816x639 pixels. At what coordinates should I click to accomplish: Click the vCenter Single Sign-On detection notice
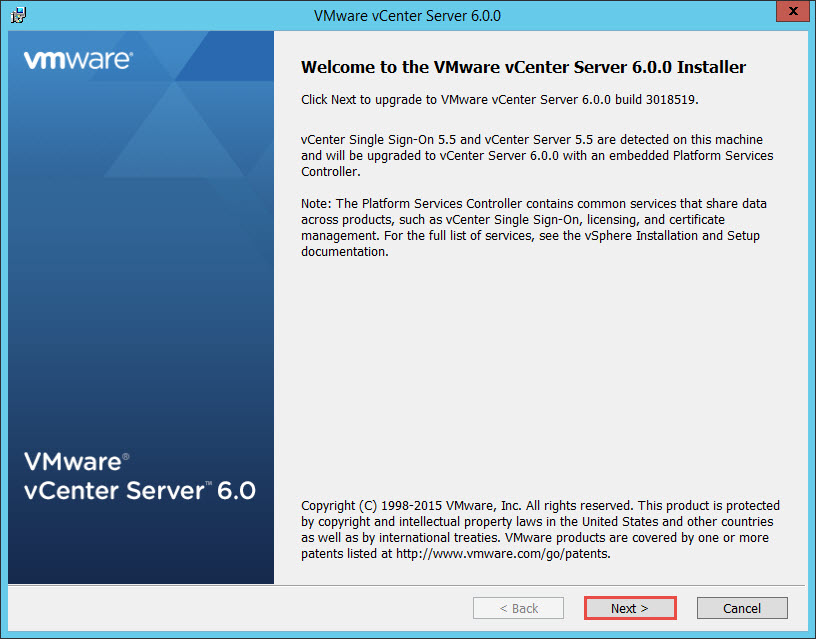535,155
